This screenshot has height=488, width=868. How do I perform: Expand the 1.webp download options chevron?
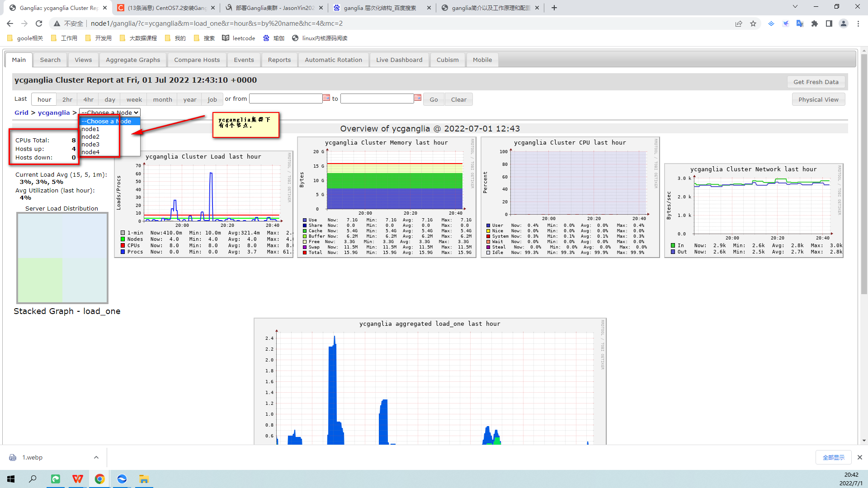[x=96, y=457]
